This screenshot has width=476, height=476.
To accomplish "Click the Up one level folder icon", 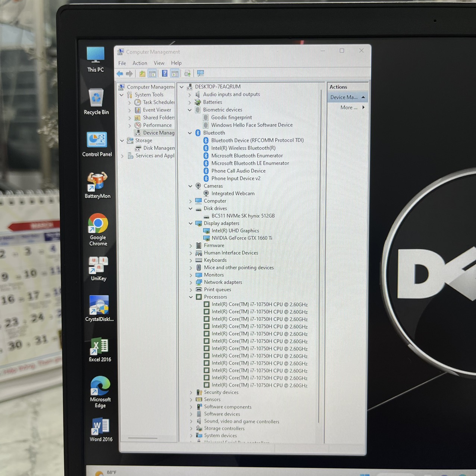I will click(x=142, y=73).
